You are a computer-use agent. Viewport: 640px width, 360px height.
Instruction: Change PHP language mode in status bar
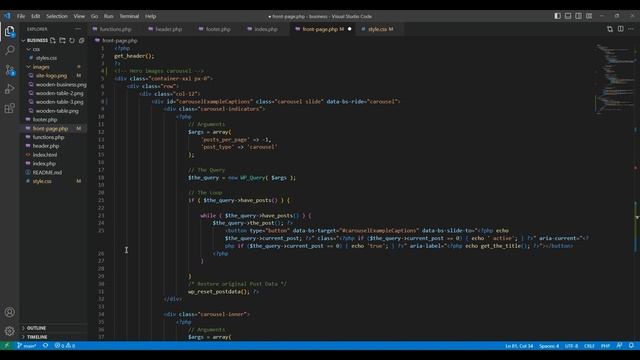click(605, 346)
